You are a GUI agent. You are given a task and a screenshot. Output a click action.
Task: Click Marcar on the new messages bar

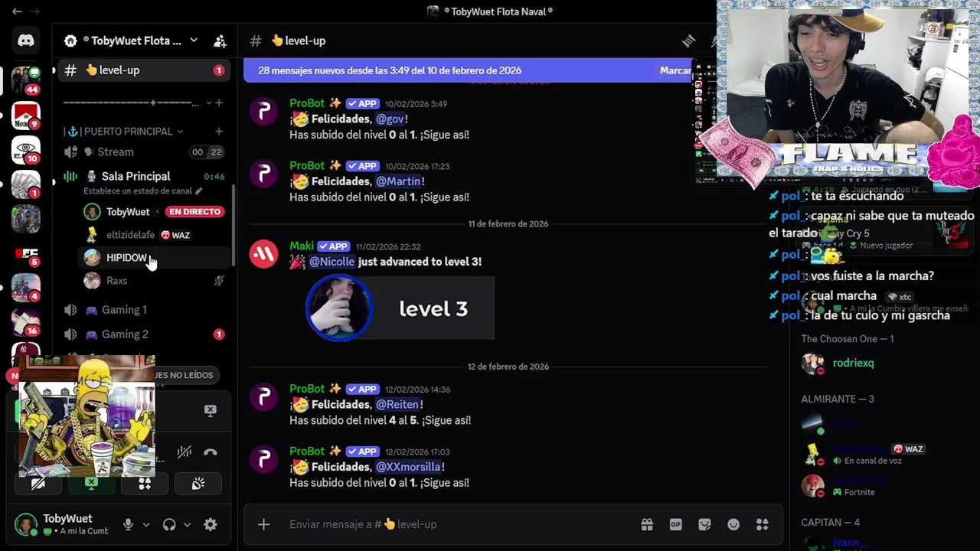coord(675,70)
